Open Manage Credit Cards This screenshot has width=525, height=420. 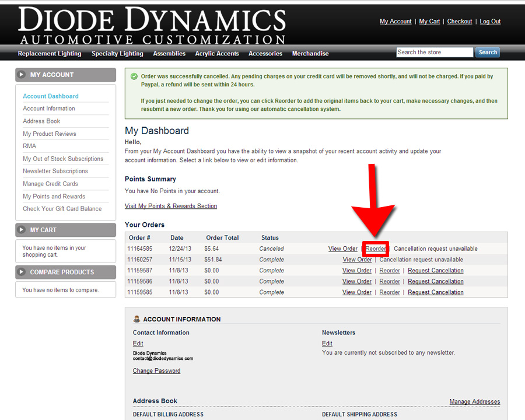point(50,184)
